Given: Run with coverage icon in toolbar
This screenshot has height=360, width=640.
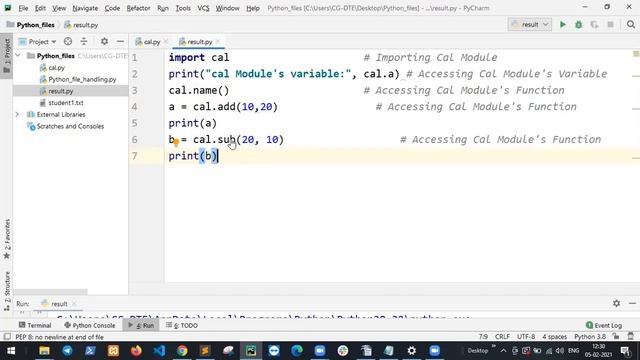Looking at the screenshot, I should 594,24.
